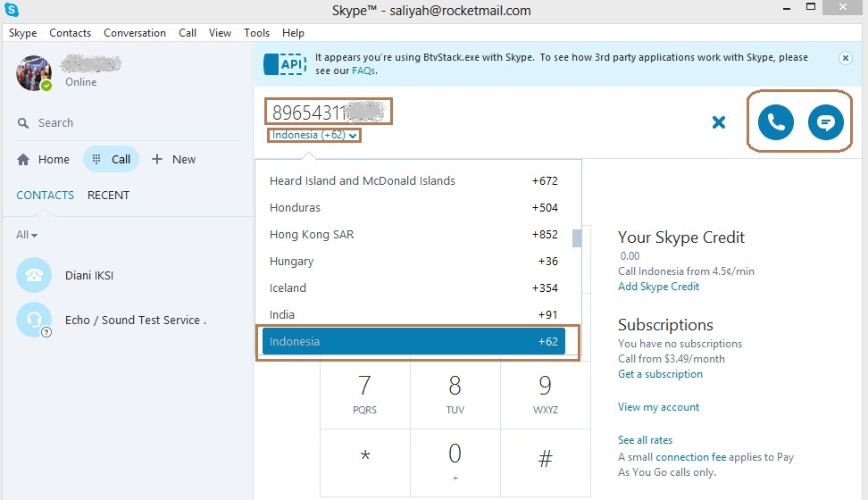
Task: Open the FAQs link in banner
Action: 363,71
